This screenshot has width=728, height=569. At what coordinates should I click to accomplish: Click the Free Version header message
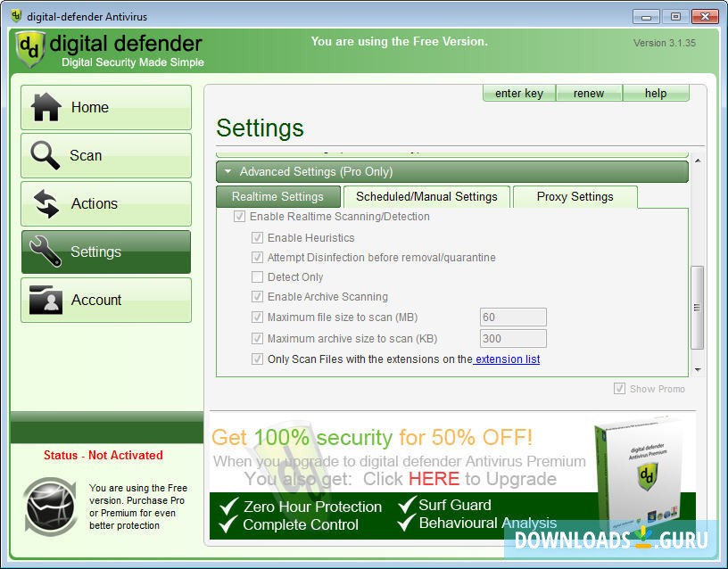pos(400,42)
